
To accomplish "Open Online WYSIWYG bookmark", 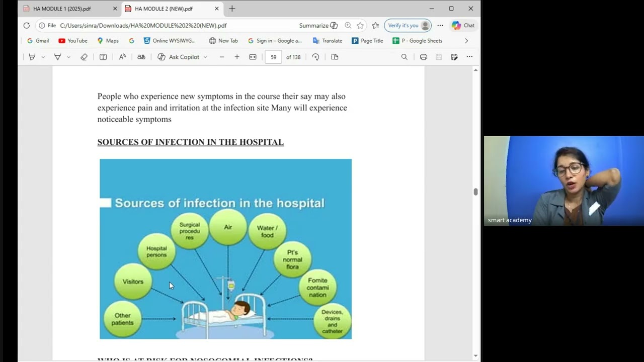I will coord(170,41).
